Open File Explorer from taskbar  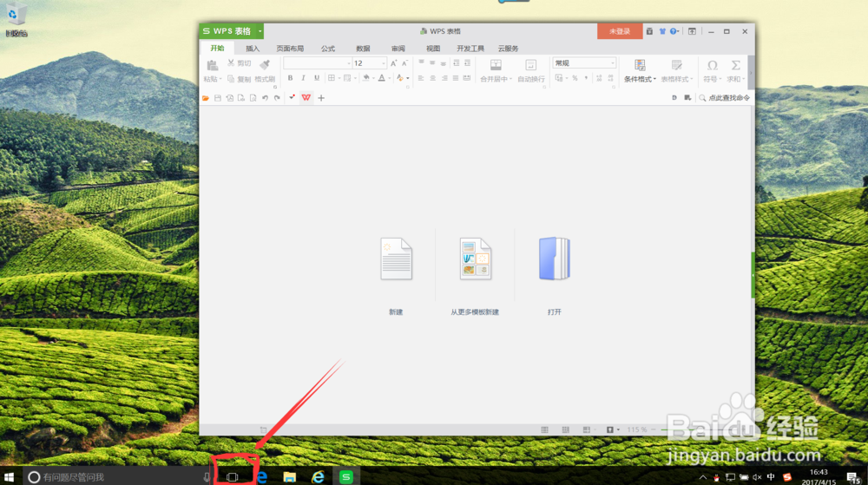click(x=290, y=476)
